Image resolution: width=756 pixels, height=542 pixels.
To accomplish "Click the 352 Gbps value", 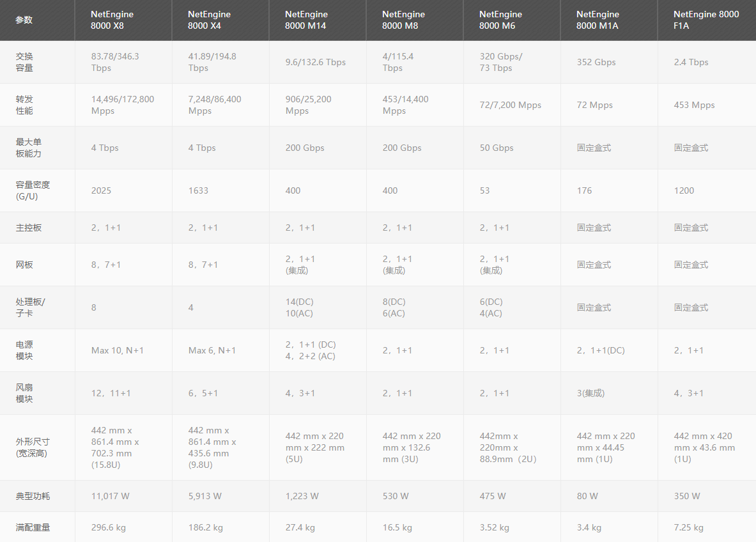I will (596, 62).
